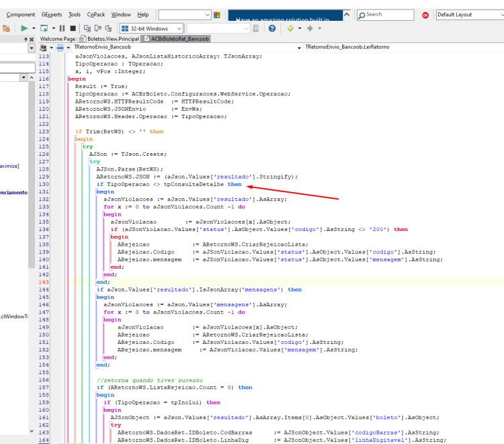The image size is (504, 444).
Task: Click the Trace Into step icon
Action: pos(87,28)
